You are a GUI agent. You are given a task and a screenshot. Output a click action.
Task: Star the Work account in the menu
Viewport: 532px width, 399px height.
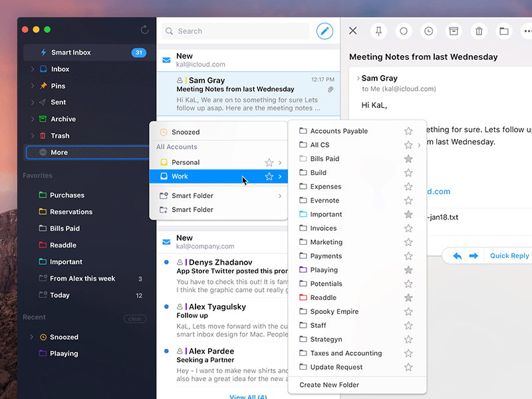tap(269, 176)
